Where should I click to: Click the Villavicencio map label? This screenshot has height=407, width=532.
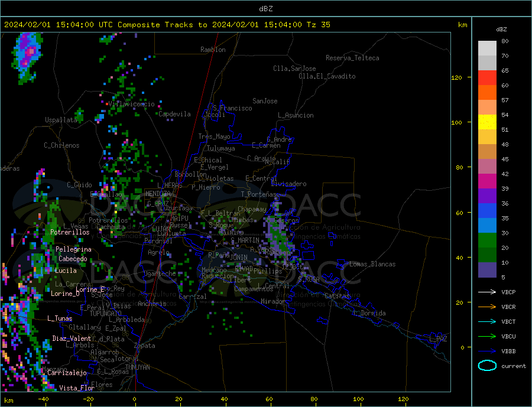[x=131, y=104]
